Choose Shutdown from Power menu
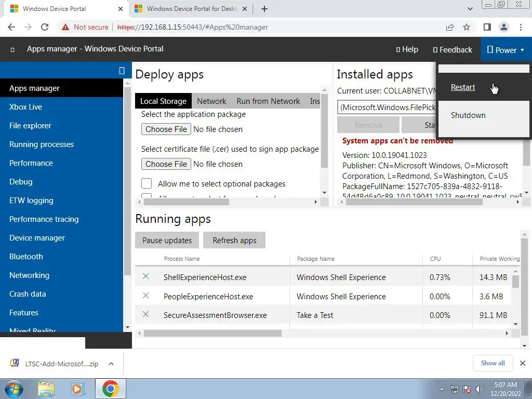The height and width of the screenshot is (399, 532). (x=468, y=115)
